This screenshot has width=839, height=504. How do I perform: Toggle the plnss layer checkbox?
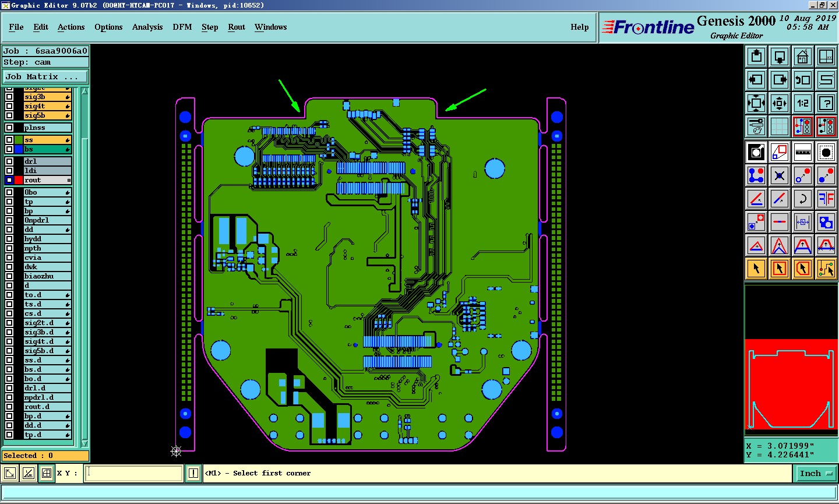[9, 128]
